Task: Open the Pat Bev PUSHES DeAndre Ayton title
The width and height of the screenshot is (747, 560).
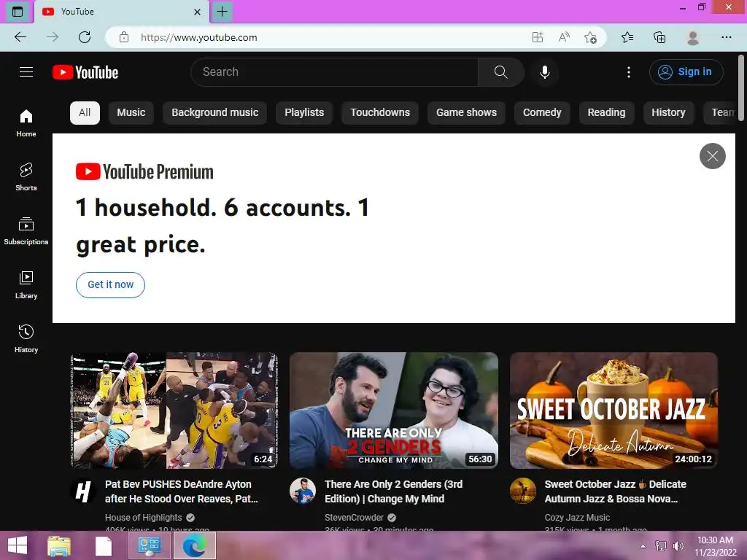Action: [181, 491]
